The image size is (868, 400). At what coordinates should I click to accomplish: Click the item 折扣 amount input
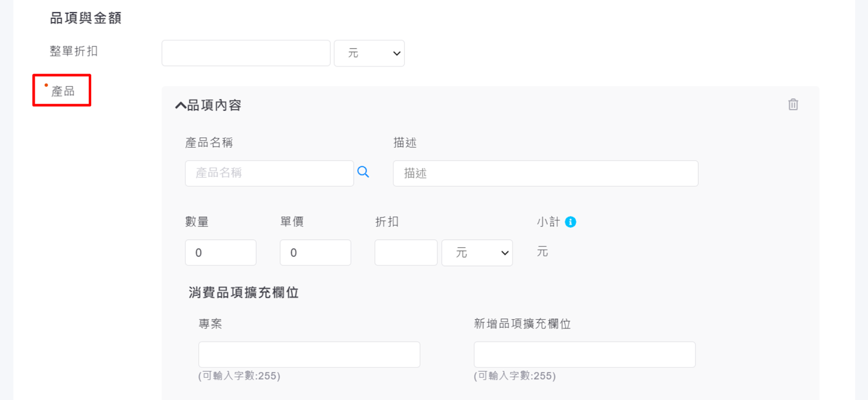point(406,253)
